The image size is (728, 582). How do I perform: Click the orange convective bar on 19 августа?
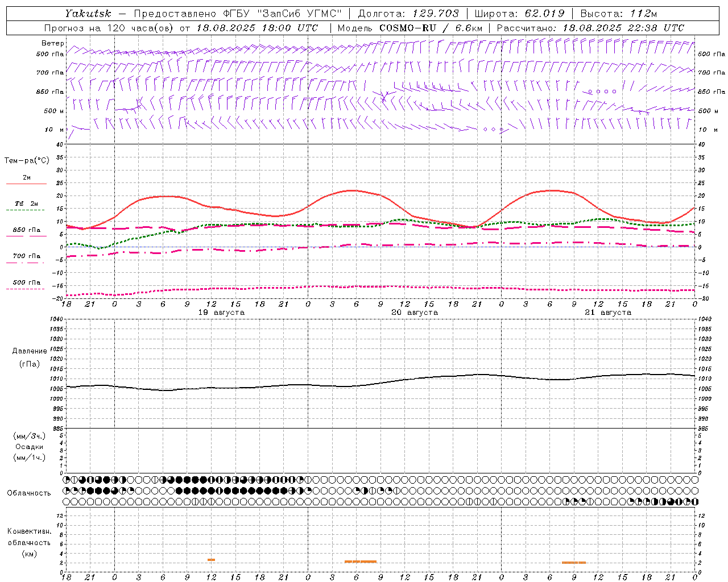211,560
